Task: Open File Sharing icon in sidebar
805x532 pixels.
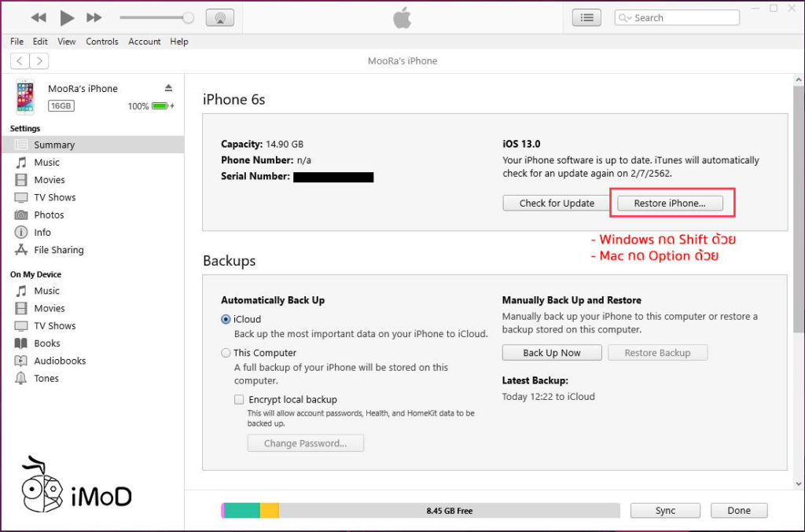Action: [x=21, y=250]
